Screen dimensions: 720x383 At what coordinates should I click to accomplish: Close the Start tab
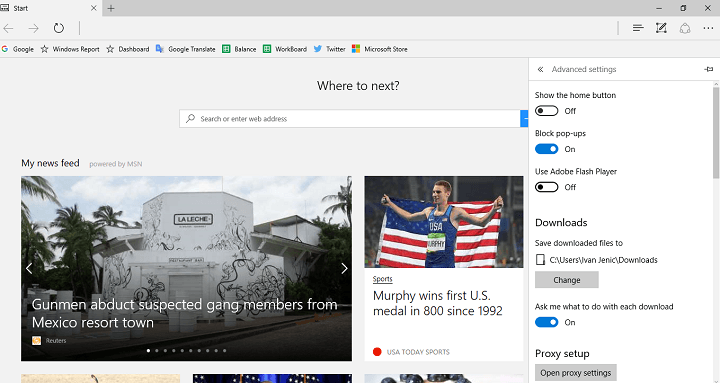(x=94, y=8)
